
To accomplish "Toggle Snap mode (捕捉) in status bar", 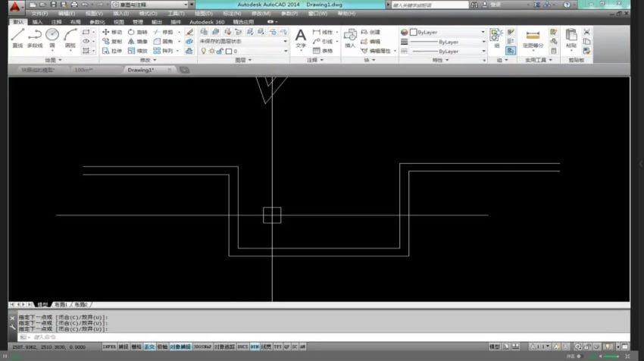I will [x=123, y=347].
